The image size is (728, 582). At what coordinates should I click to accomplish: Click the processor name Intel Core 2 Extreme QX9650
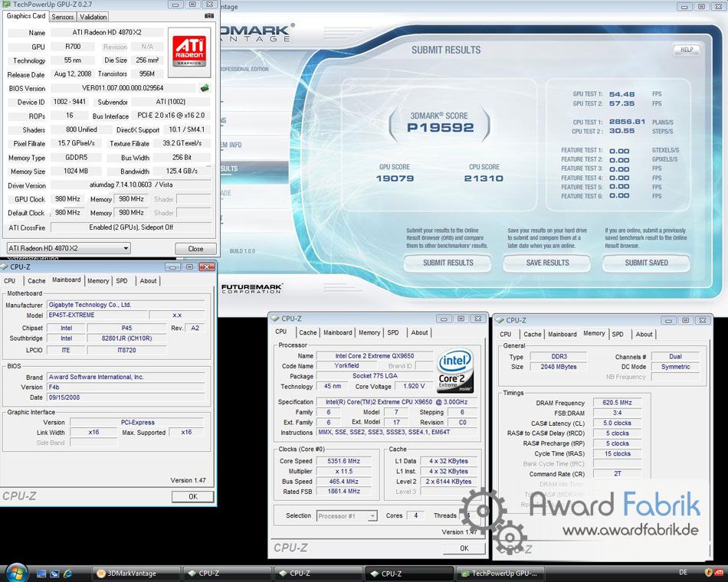coord(375,356)
